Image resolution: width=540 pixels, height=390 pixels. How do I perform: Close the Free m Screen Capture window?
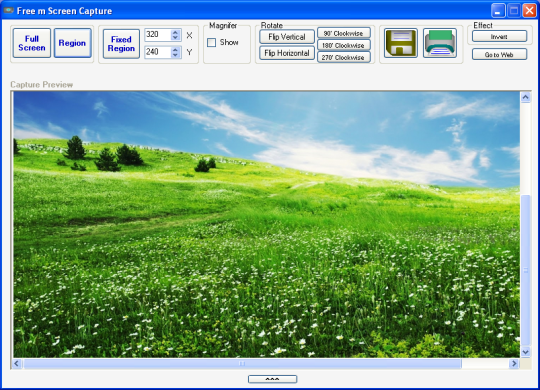[x=529, y=11]
